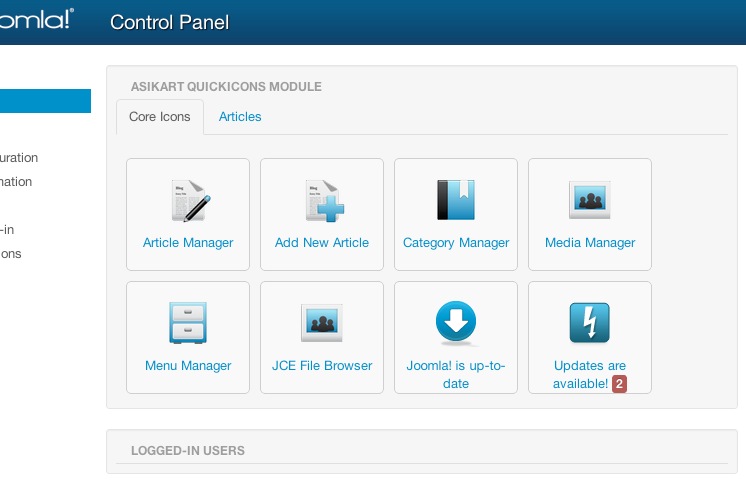Click the JCE File Browser icon

tap(322, 323)
